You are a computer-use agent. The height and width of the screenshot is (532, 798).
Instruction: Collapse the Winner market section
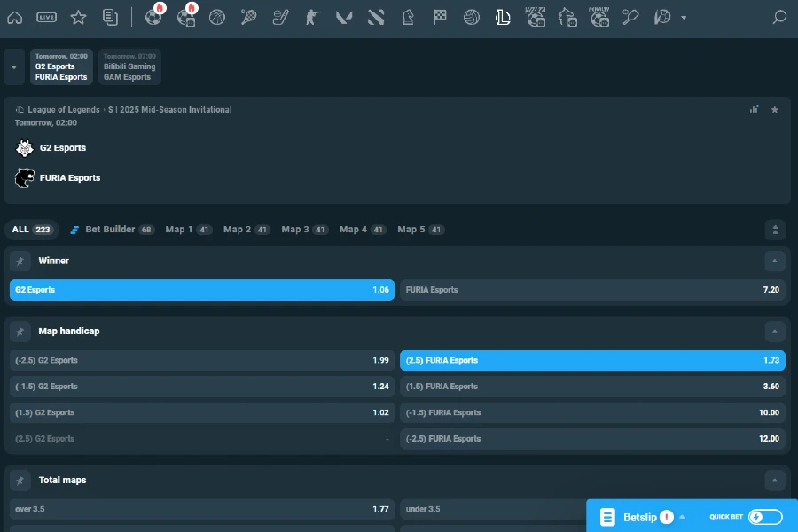775,261
